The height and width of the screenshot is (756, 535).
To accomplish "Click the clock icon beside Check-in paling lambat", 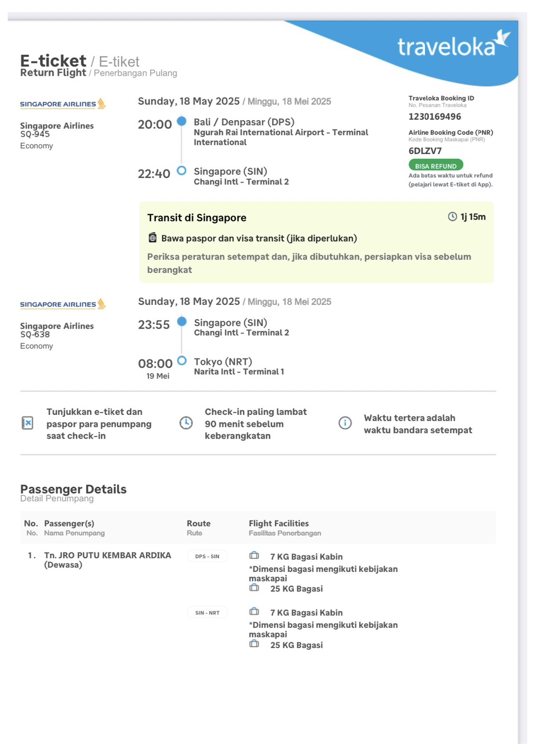I will (x=186, y=423).
